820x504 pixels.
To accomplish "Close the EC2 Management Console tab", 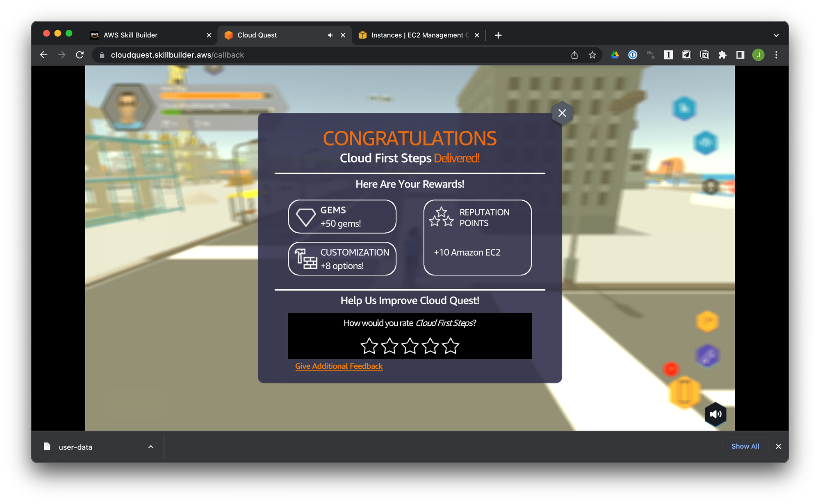I will coord(477,35).
